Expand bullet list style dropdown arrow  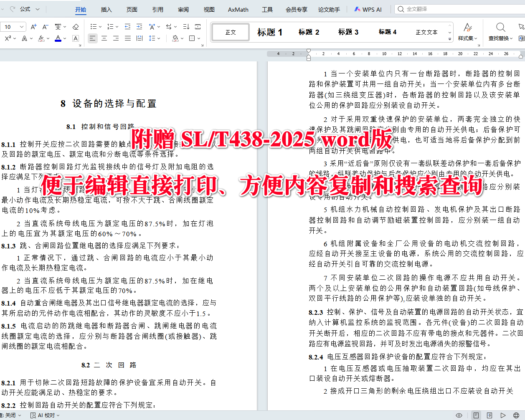click(x=100, y=27)
